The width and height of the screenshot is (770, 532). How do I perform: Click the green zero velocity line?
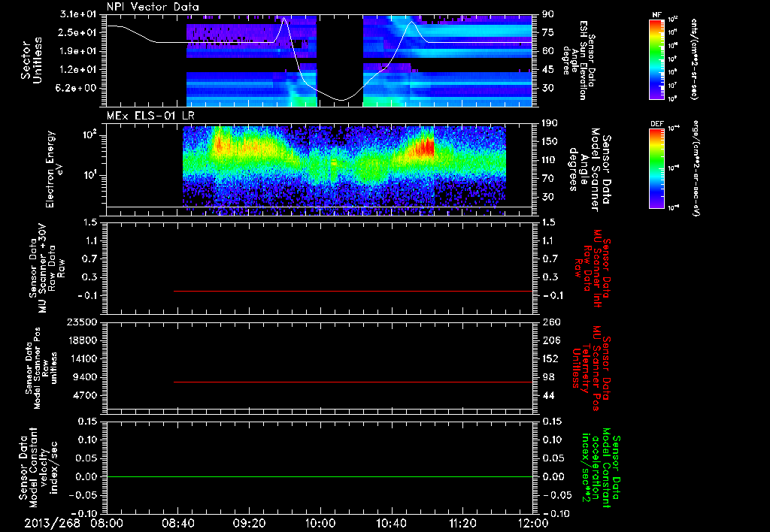tap(320, 476)
